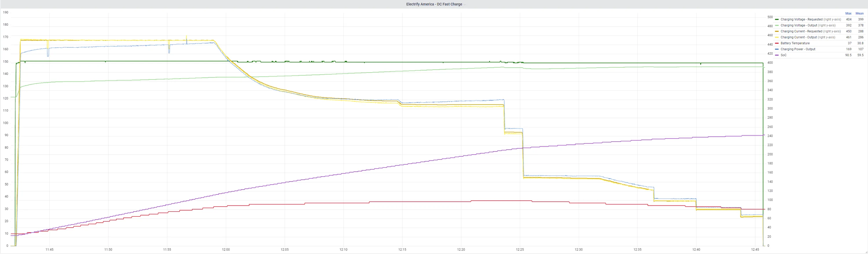Screen dimensions: 868x254
Task: Click red Battery Temperature color swatch
Action: 777,43
